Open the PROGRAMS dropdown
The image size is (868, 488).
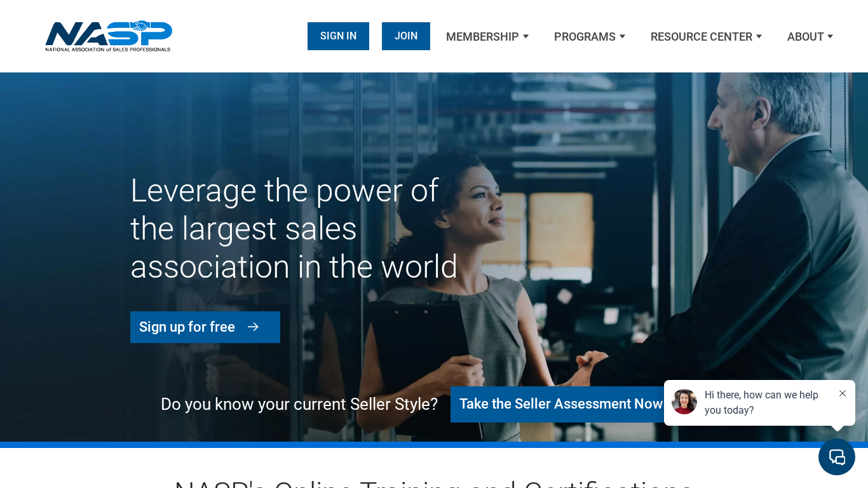pos(622,36)
